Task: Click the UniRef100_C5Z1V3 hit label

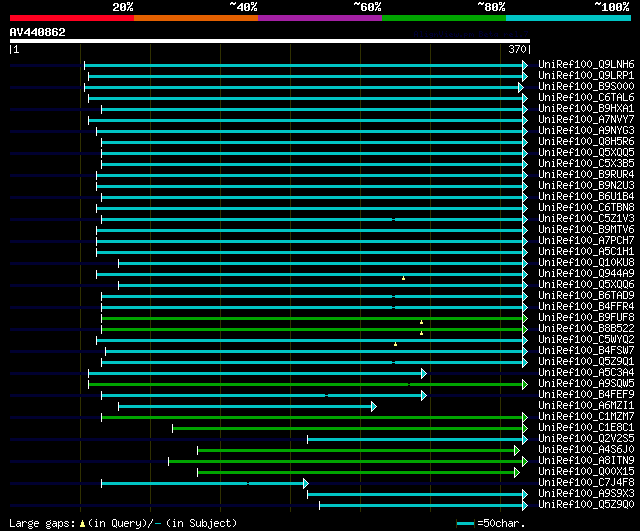Action: click(x=586, y=219)
